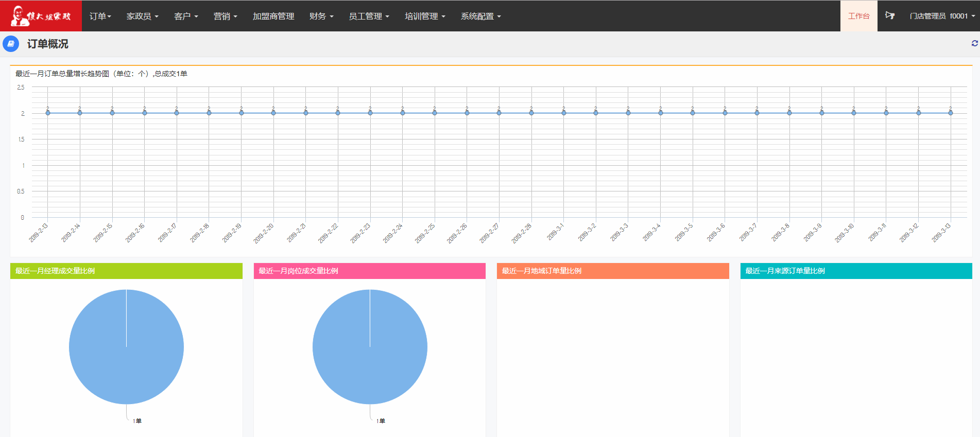Expand 员工管理 menu

tap(369, 16)
